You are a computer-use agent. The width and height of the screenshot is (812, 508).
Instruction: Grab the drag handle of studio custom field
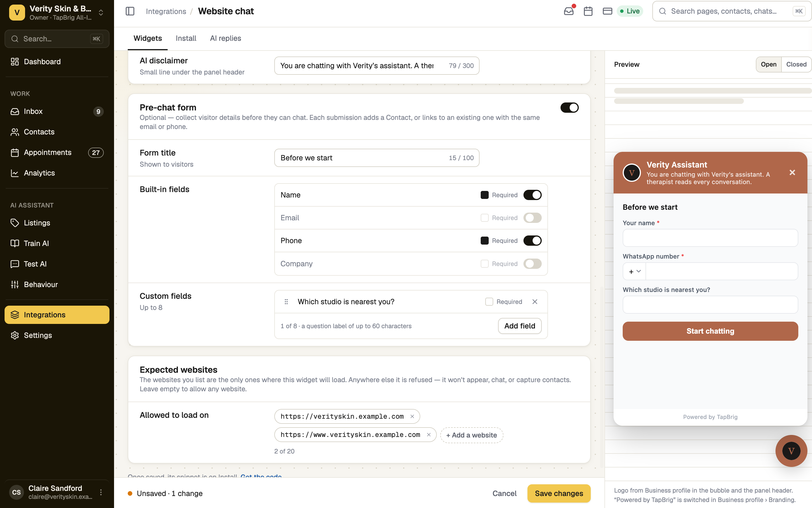point(286,302)
